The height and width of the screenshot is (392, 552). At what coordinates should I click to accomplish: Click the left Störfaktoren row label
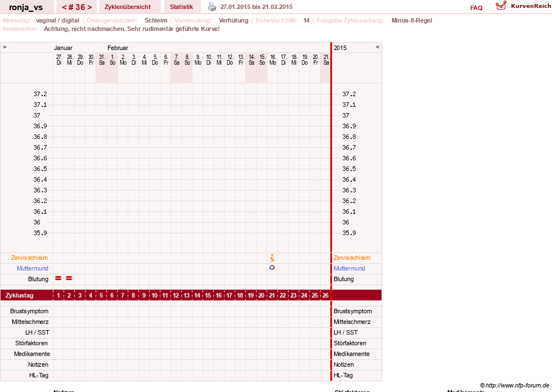point(32,343)
